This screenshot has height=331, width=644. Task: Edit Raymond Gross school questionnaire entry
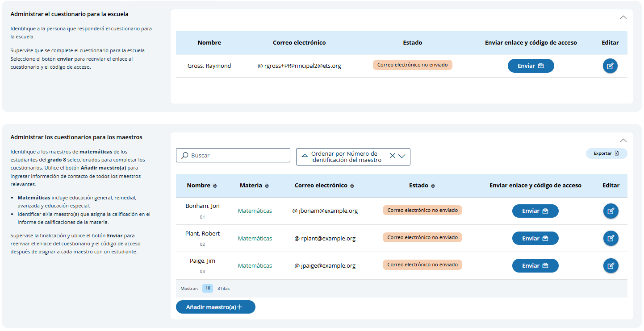tap(610, 66)
